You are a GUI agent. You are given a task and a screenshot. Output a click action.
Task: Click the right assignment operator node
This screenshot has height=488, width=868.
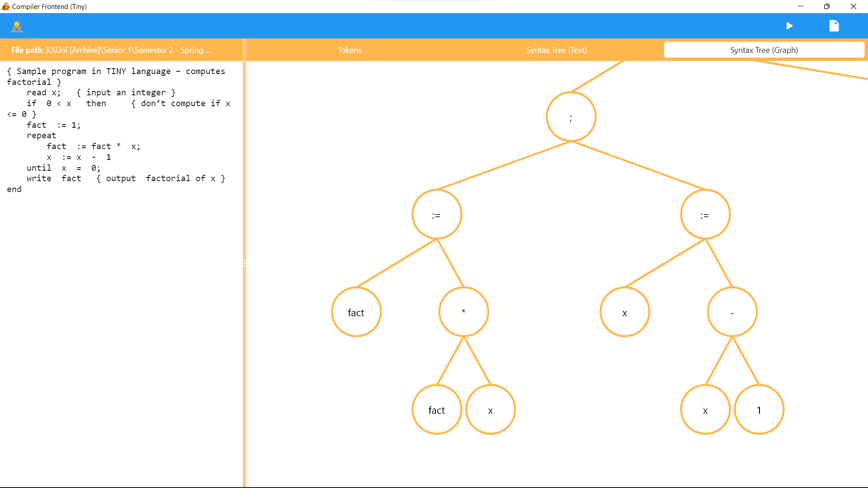tap(705, 215)
